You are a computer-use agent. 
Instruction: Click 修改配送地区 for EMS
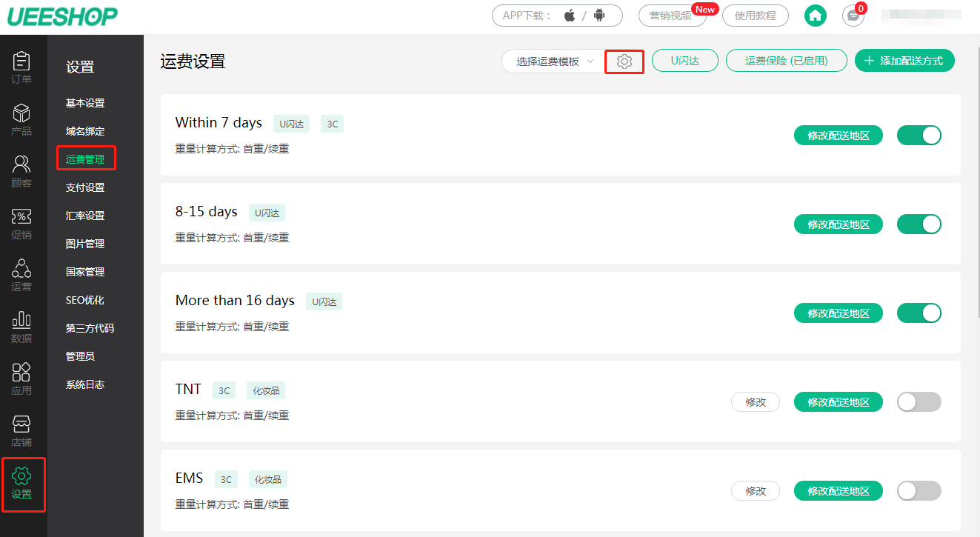point(839,491)
